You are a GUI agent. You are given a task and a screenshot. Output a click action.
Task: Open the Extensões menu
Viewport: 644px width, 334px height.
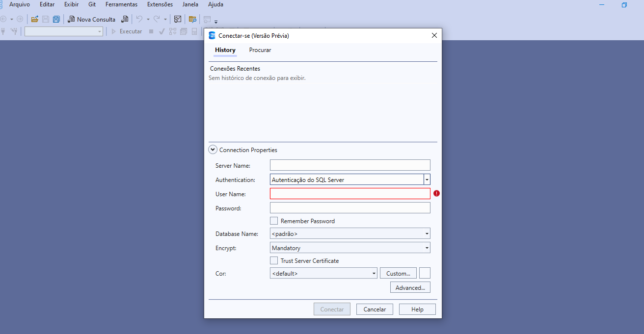tap(160, 4)
